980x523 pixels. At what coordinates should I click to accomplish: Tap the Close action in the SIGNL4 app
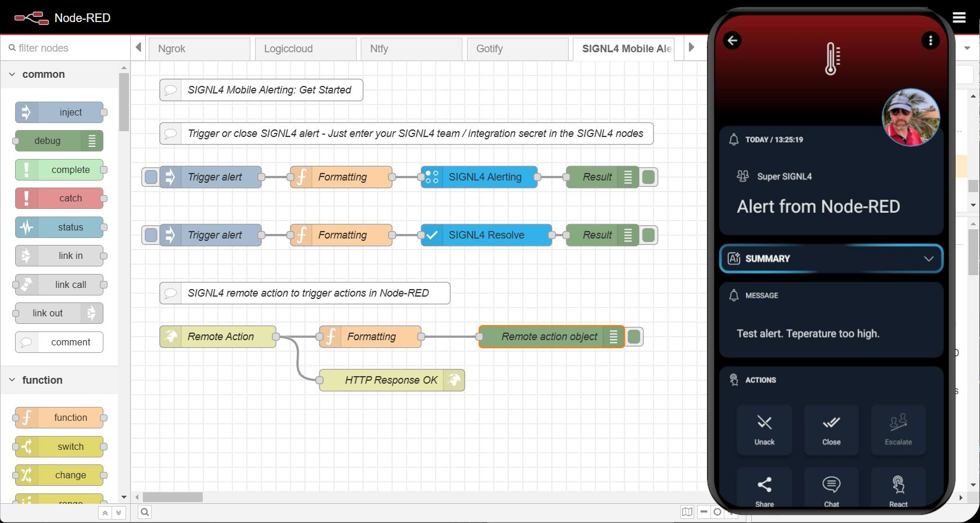pyautogui.click(x=831, y=430)
